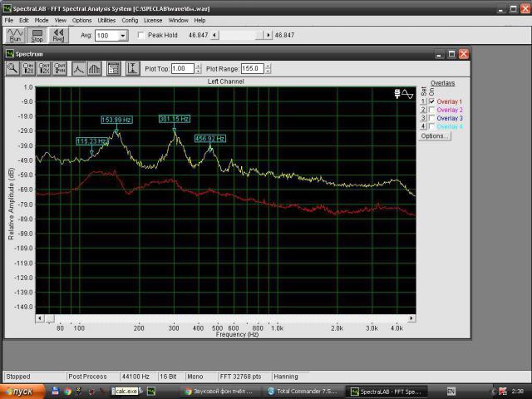The height and width of the screenshot is (399, 532).
Task: Open the Avg dropdown list
Action: pos(123,35)
